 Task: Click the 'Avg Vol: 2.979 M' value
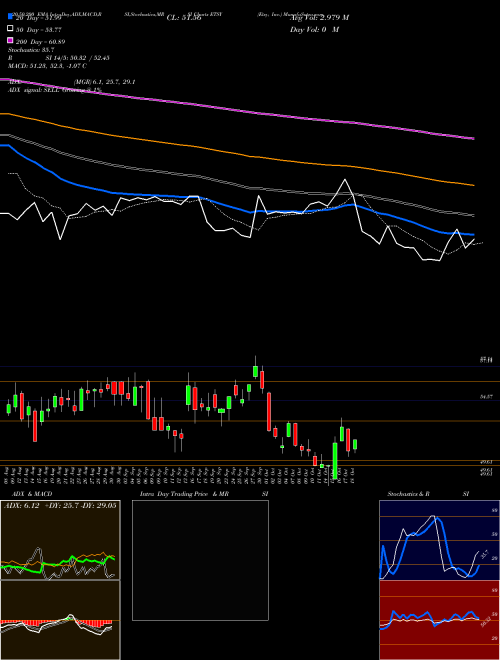(x=320, y=18)
